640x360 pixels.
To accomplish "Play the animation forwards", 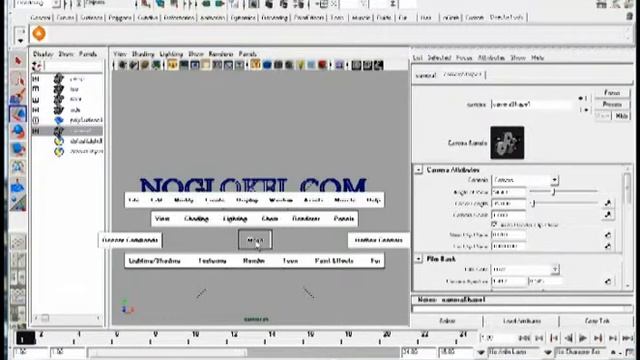I will tap(583, 338).
